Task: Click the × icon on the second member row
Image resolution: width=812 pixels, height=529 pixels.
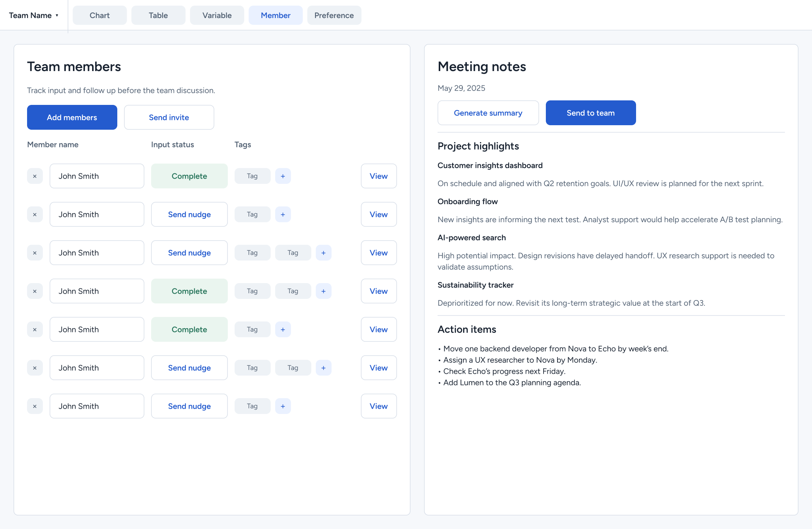Action: (35, 214)
